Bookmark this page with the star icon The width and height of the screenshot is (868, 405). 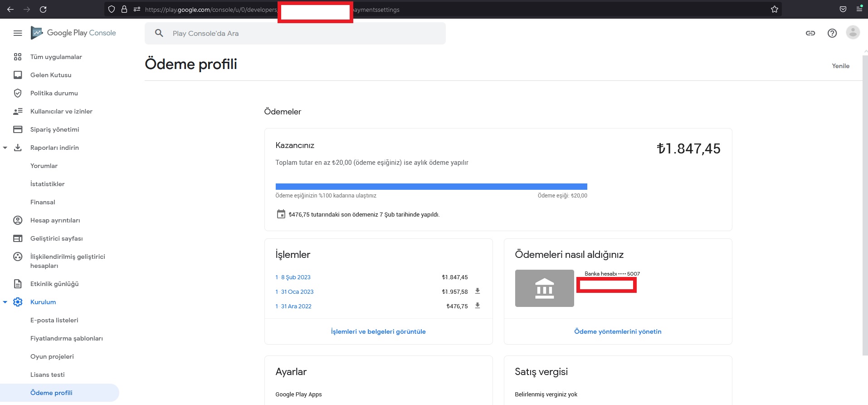click(x=775, y=9)
